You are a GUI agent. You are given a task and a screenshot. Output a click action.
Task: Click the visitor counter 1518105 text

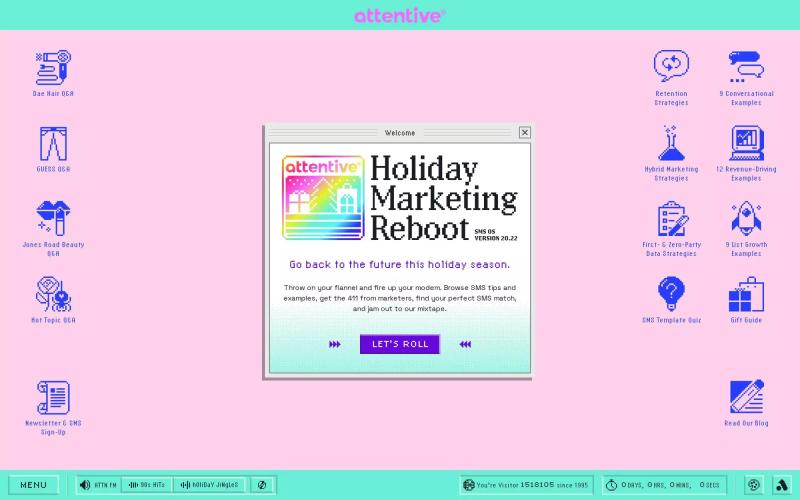point(537,485)
